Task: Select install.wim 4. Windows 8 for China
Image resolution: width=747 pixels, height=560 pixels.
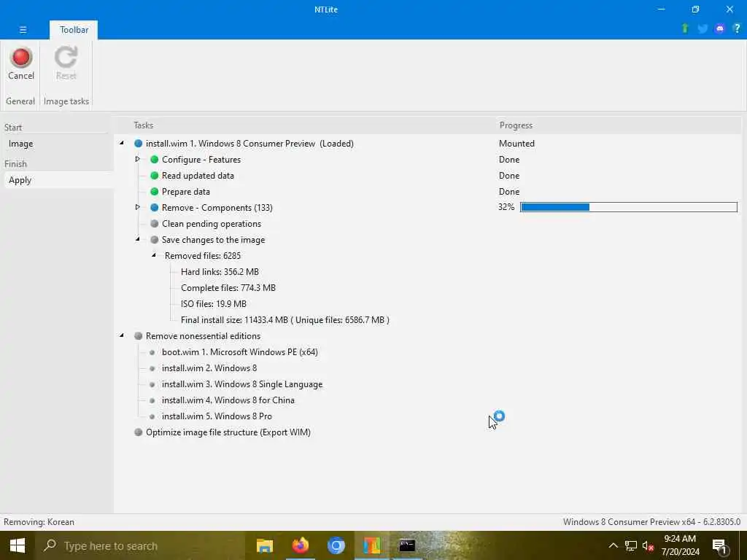Action: pyautogui.click(x=228, y=400)
